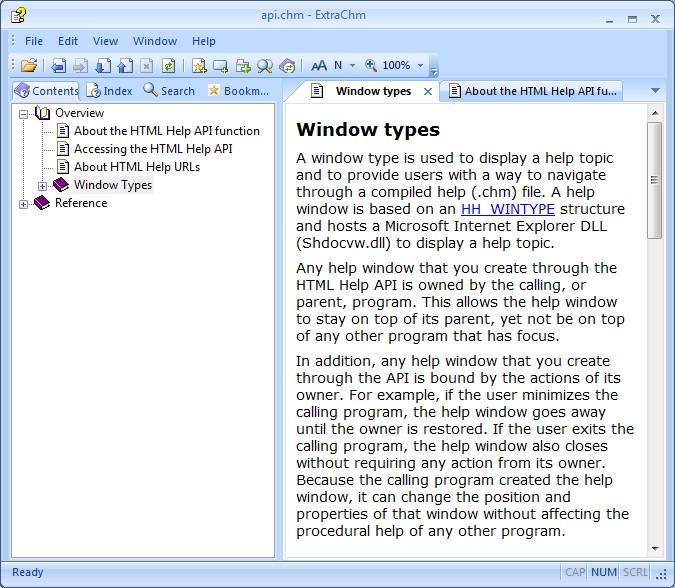Expand the Reference tree node

tap(24, 204)
